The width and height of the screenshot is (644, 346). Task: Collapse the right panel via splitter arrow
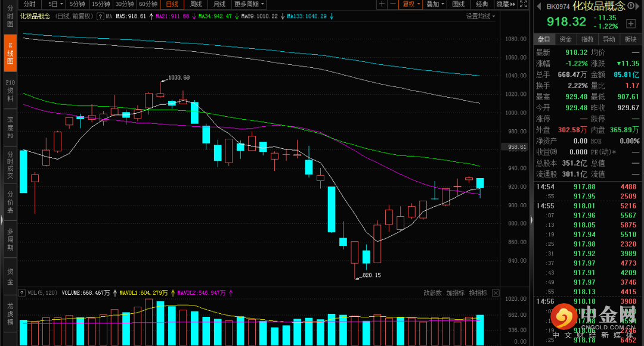pos(531,220)
